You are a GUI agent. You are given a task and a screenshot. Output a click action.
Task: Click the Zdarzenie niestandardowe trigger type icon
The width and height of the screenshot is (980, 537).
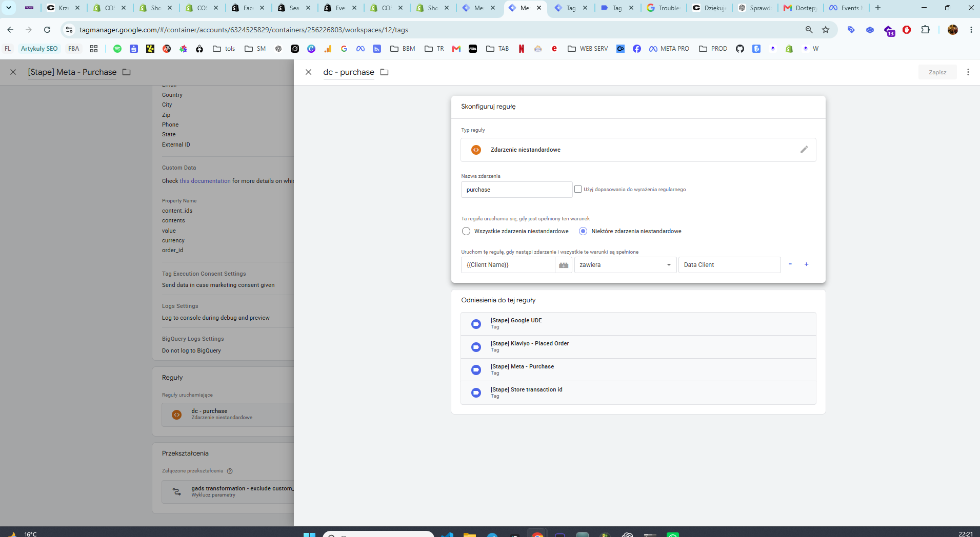(x=476, y=150)
